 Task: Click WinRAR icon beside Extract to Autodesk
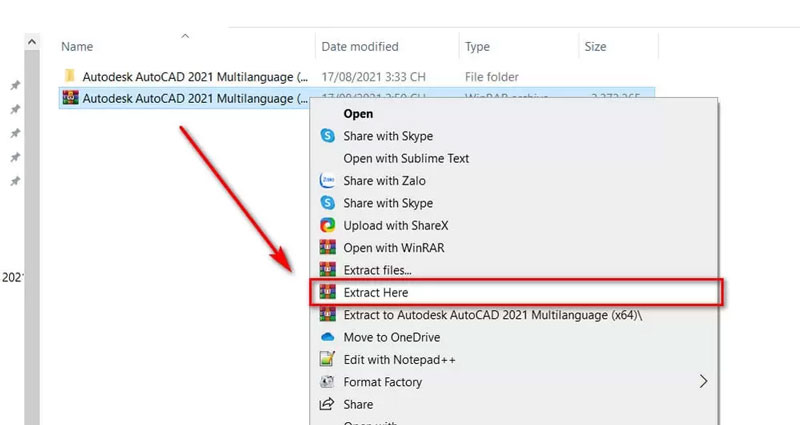click(x=328, y=314)
